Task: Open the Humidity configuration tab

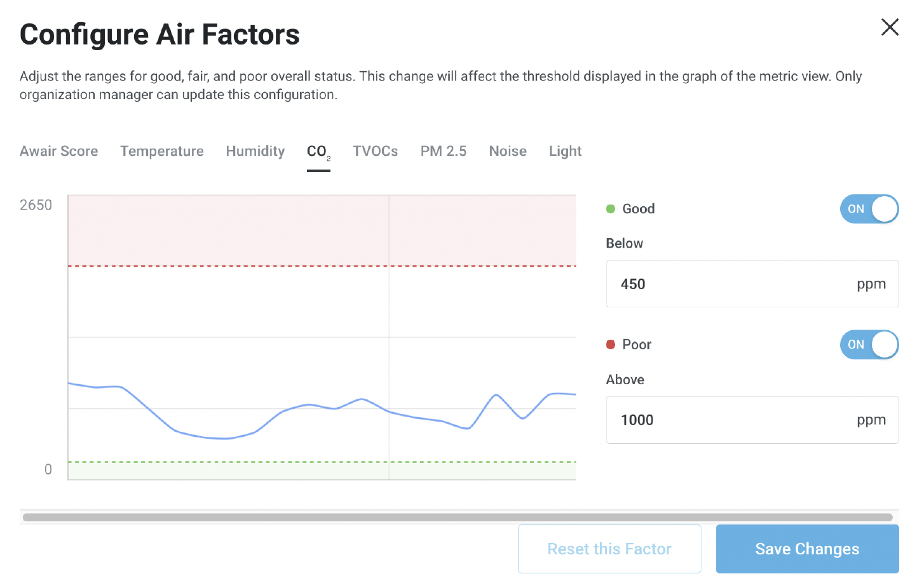Action: tap(255, 151)
